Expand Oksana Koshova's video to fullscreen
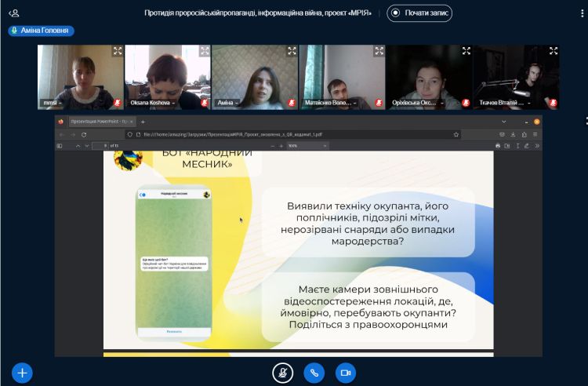Screen dimensions: 588x386 tap(204, 51)
